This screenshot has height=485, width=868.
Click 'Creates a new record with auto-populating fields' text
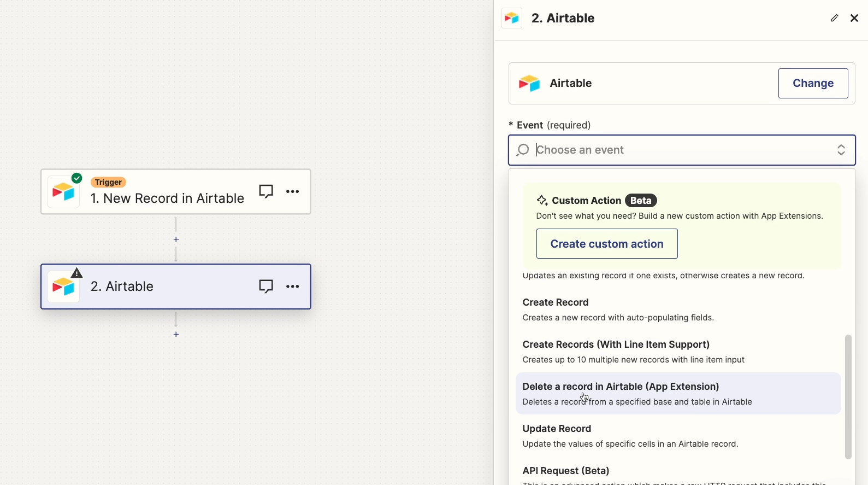[x=618, y=318]
